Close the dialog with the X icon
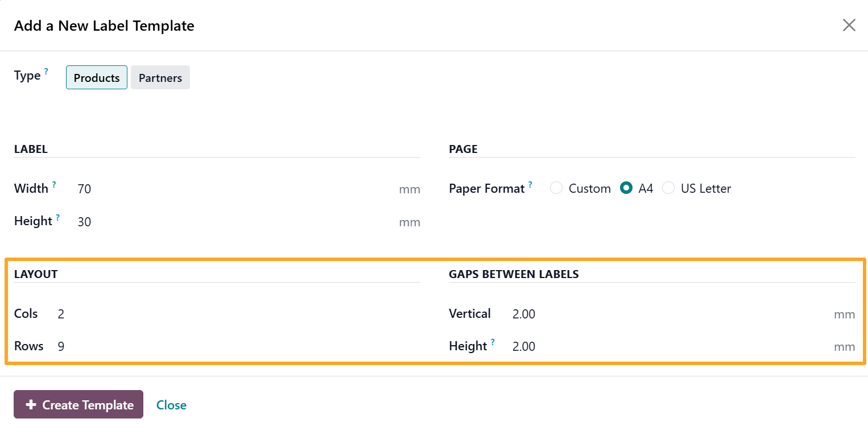 point(849,25)
